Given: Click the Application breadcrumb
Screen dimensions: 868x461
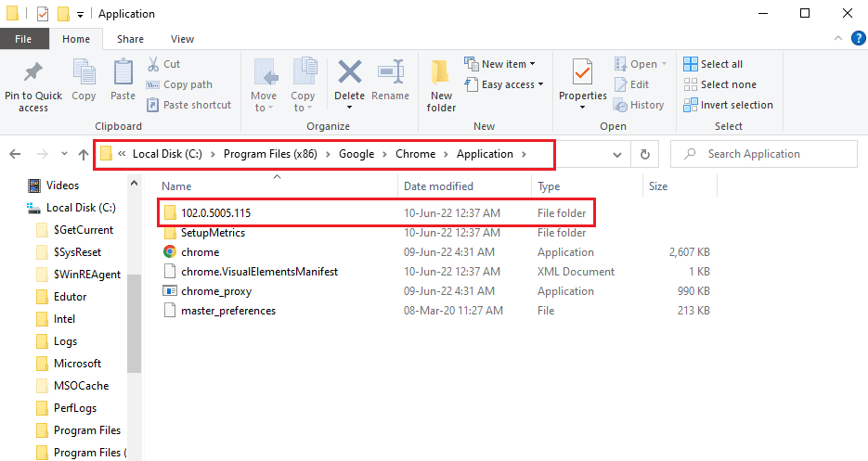Looking at the screenshot, I should coord(485,154).
